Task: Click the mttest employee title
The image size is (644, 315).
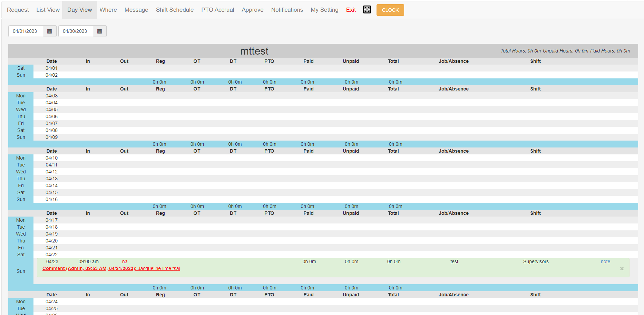Action: pos(254,51)
